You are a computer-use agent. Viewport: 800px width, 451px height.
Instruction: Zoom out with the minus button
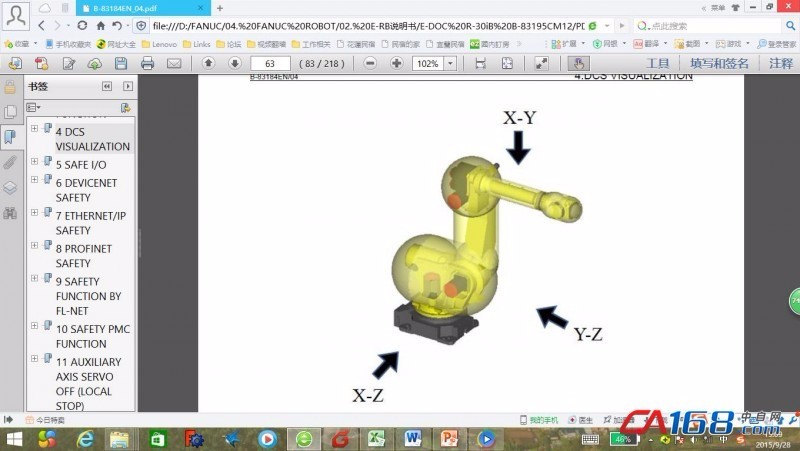[370, 63]
